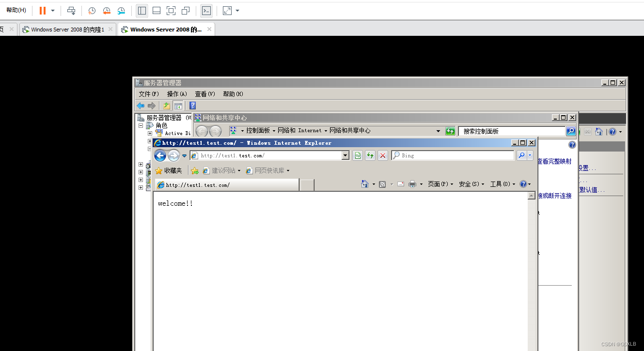Open IE 安全(S) command menu

[471, 184]
